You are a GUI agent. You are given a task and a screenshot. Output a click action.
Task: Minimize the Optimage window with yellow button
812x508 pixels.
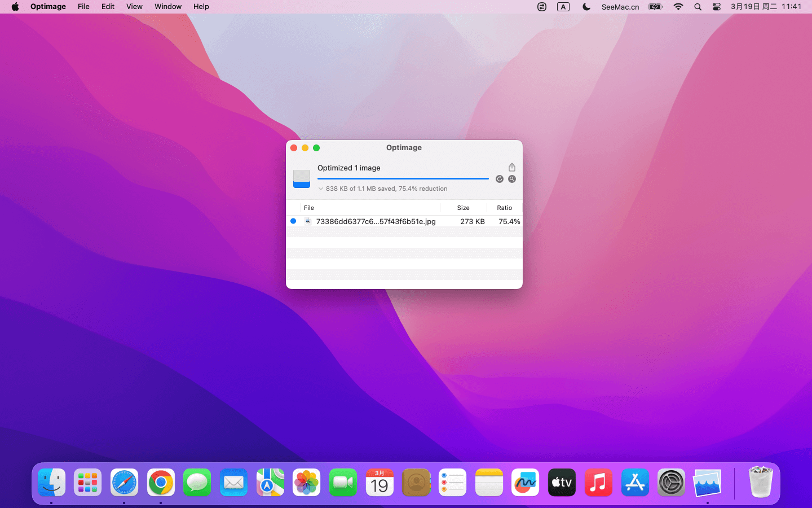point(305,148)
